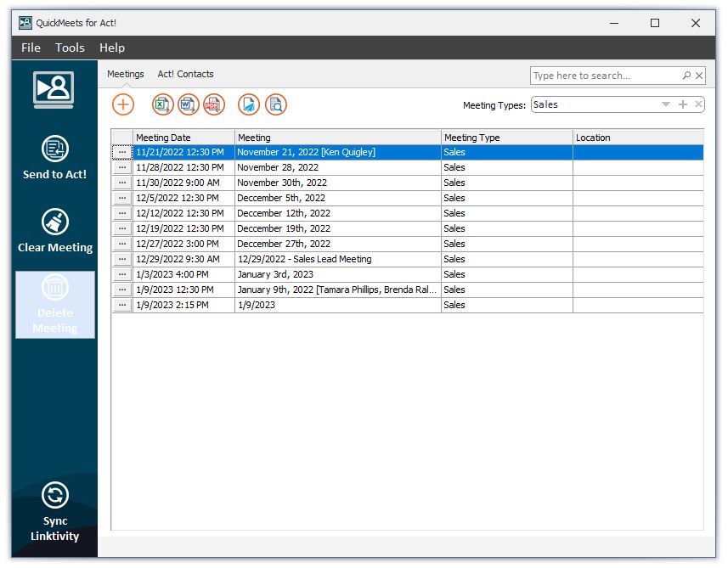Switch to the Meetings tab
Viewport: 728px width, 568px height.
(126, 74)
